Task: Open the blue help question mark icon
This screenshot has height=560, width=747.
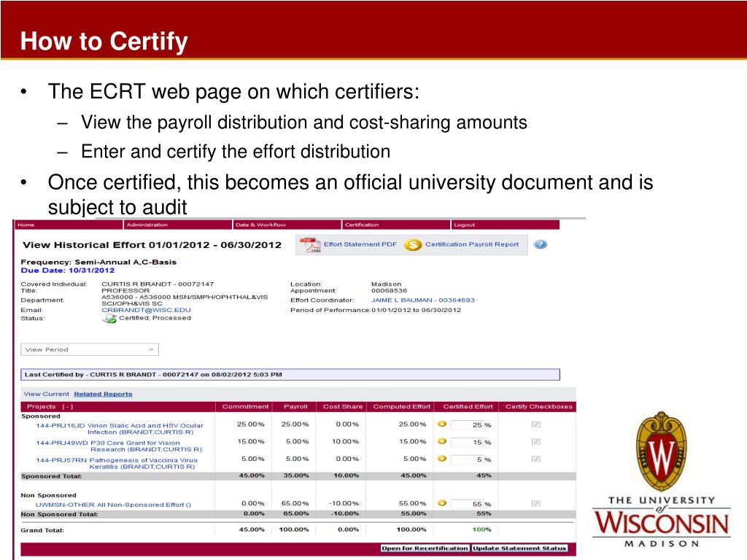Action: pyautogui.click(x=540, y=244)
